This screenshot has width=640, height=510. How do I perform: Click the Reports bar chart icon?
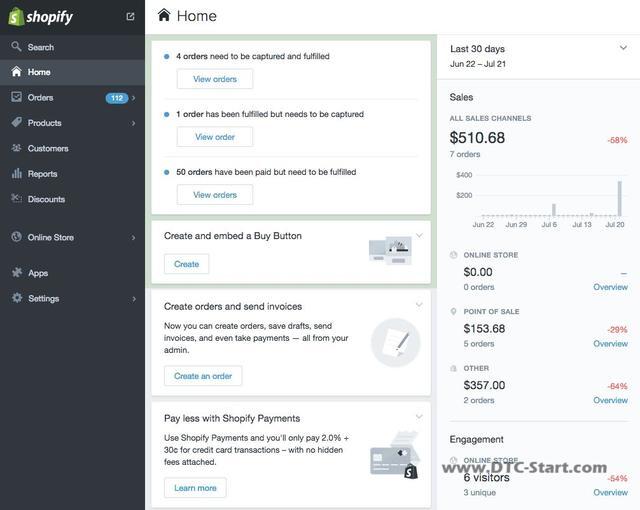[x=16, y=173]
